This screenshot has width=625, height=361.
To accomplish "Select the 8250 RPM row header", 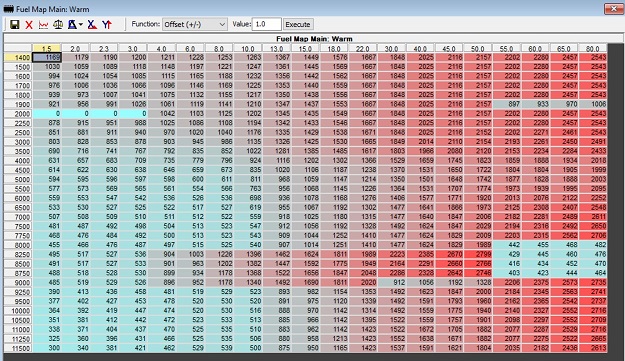I will click(18, 254).
